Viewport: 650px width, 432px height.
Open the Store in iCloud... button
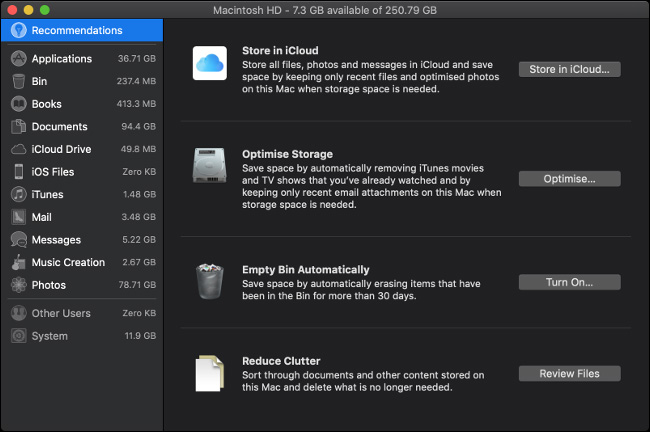(570, 69)
